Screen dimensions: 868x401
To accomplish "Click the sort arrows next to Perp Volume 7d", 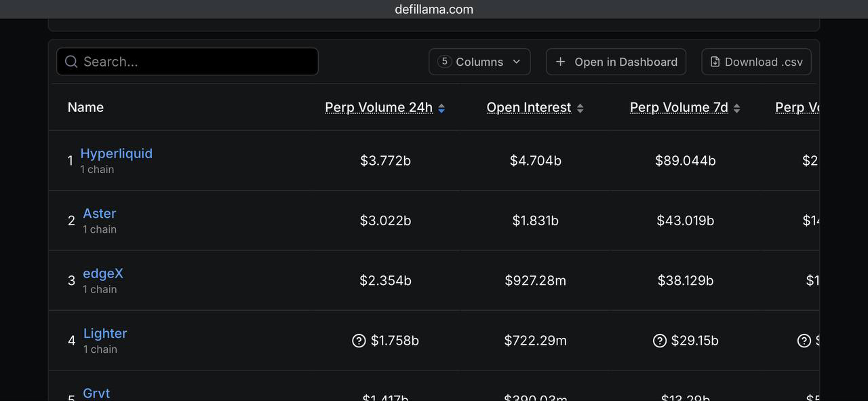I will 736,108.
